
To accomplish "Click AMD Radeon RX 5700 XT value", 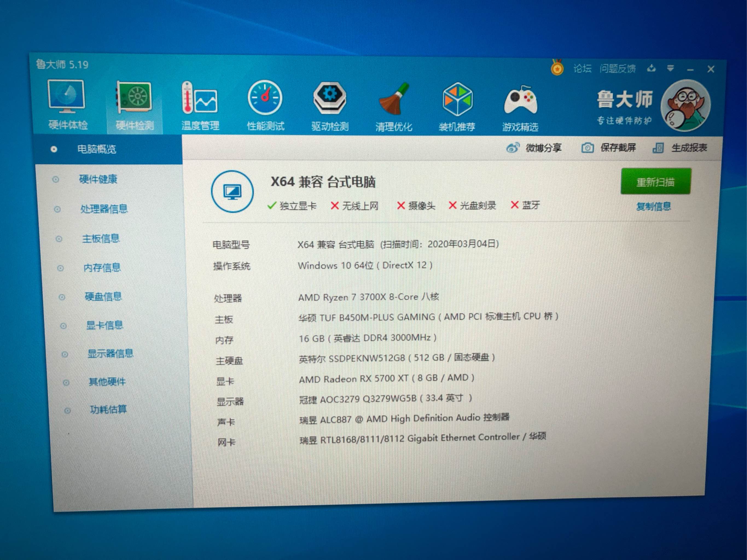I will (x=387, y=378).
